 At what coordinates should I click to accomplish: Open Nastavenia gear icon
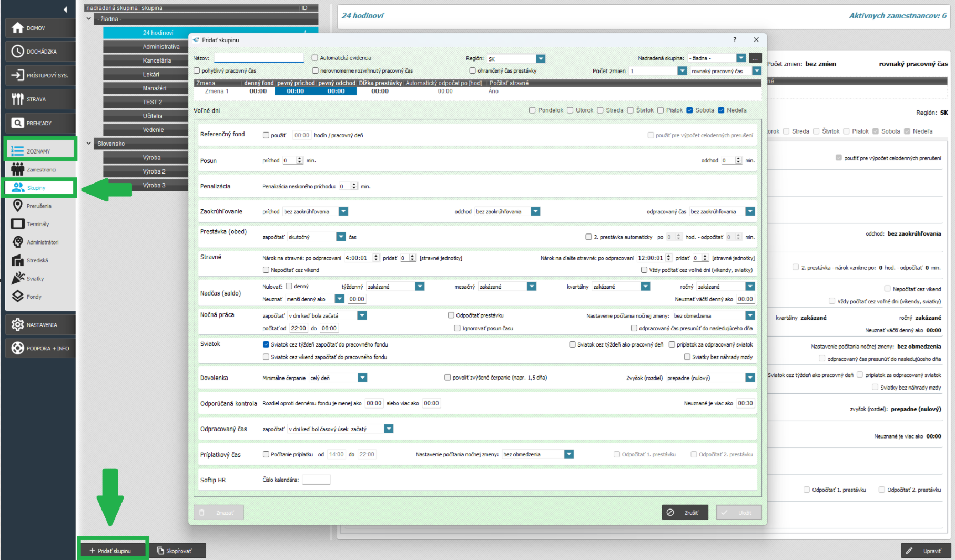click(x=18, y=324)
